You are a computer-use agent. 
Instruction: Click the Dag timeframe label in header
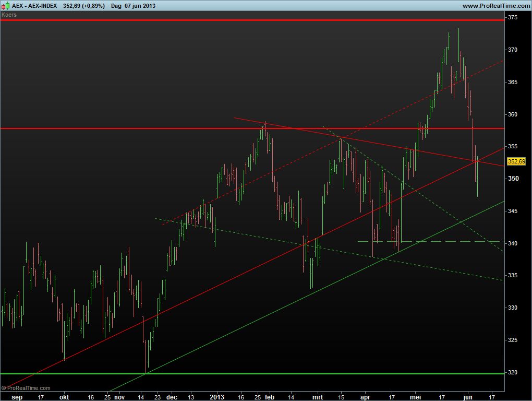(x=116, y=6)
